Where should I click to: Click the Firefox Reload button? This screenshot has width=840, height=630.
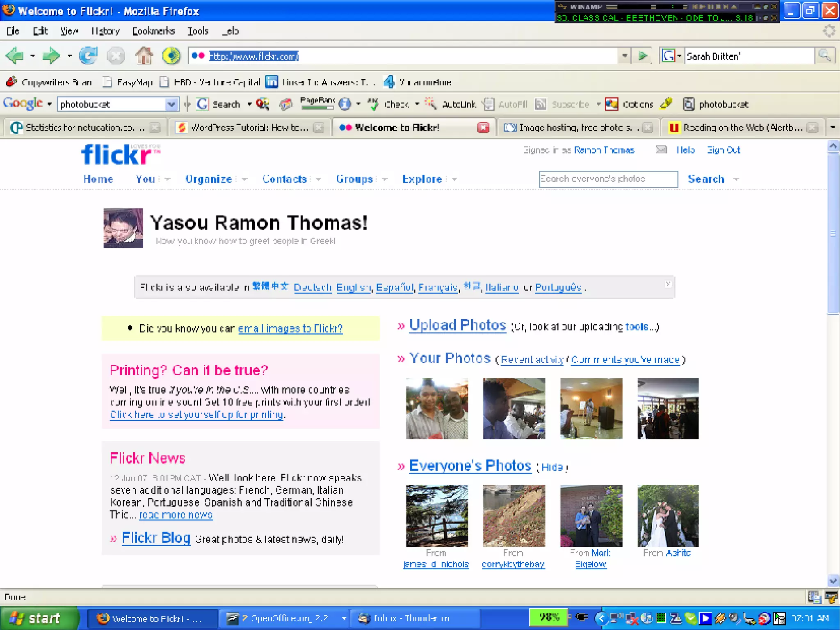88,56
